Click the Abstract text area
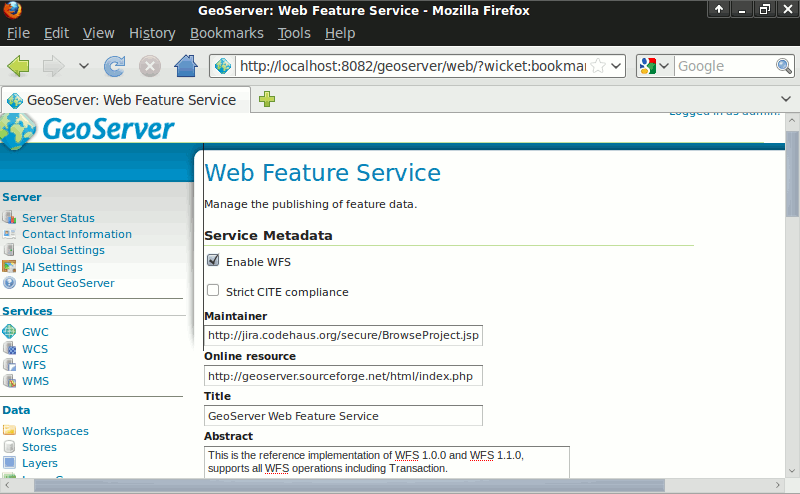The width and height of the screenshot is (800, 494). tap(387, 462)
